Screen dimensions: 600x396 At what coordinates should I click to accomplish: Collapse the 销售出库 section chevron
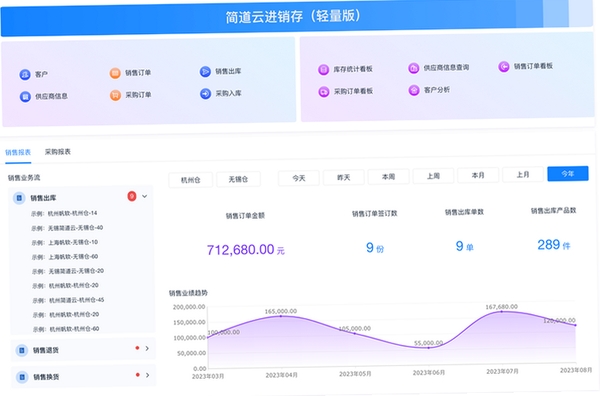145,196
